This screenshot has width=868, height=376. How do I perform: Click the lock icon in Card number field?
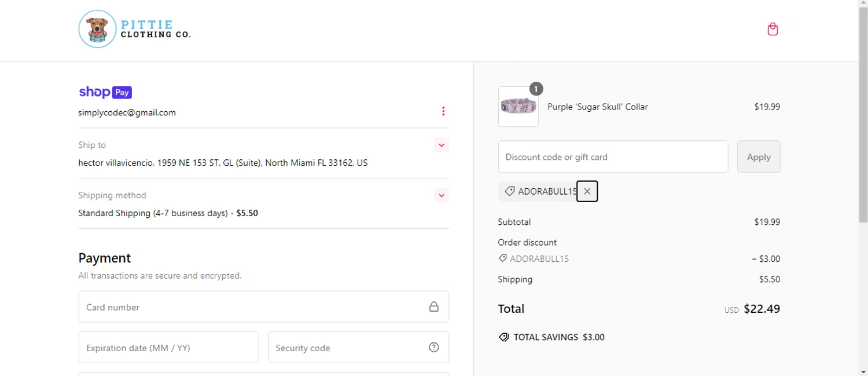pos(433,306)
